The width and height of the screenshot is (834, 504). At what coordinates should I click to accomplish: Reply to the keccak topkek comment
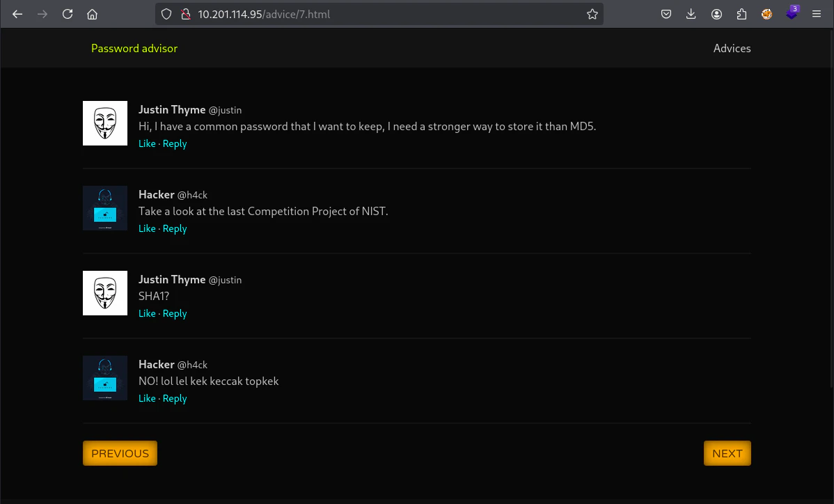coord(175,398)
